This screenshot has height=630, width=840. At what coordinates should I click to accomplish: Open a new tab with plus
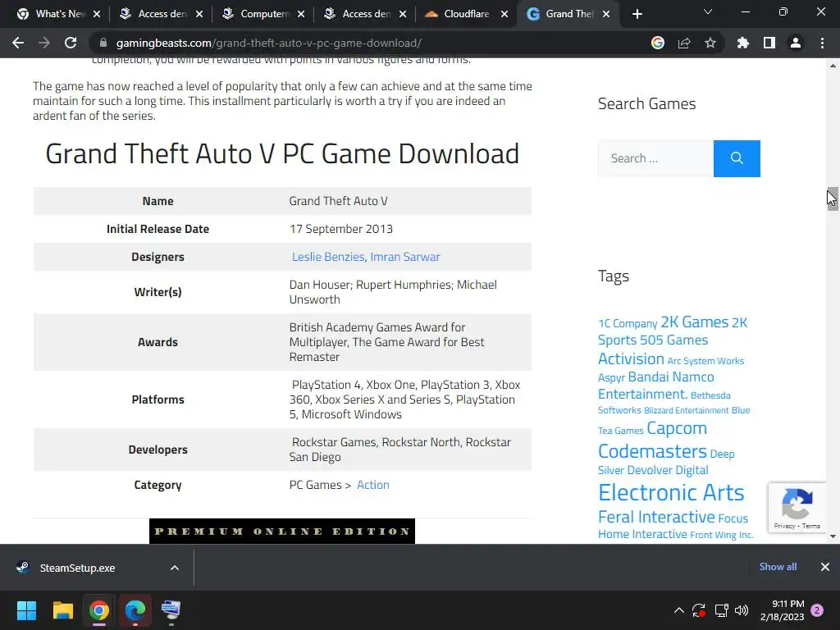[x=637, y=14]
